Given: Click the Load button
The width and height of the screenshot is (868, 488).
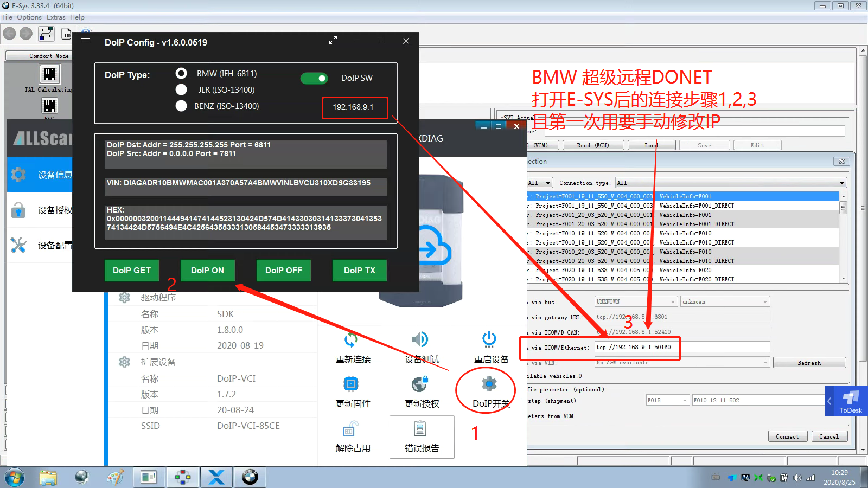Looking at the screenshot, I should click(x=652, y=145).
